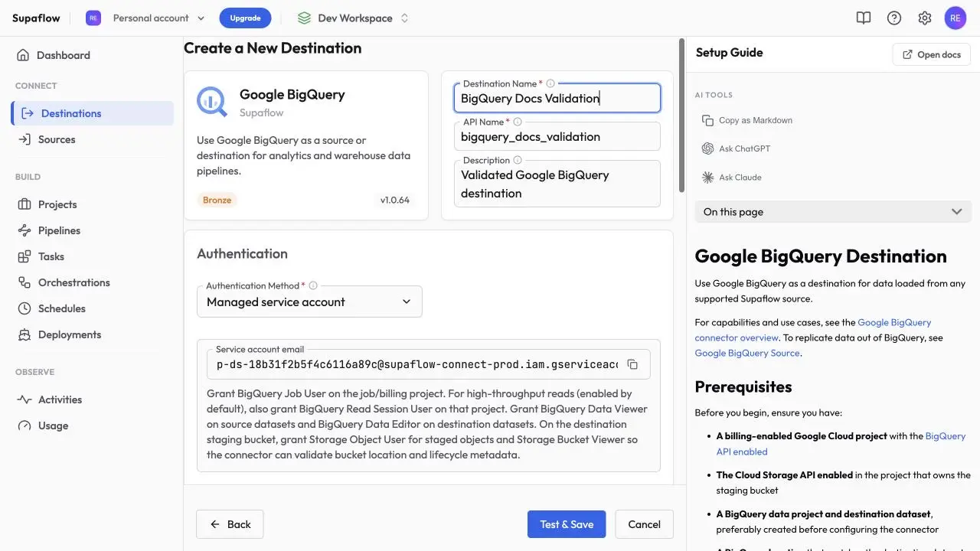This screenshot has width=980, height=551.
Task: Follow Google BigQuery connector overview link
Action: (813, 330)
